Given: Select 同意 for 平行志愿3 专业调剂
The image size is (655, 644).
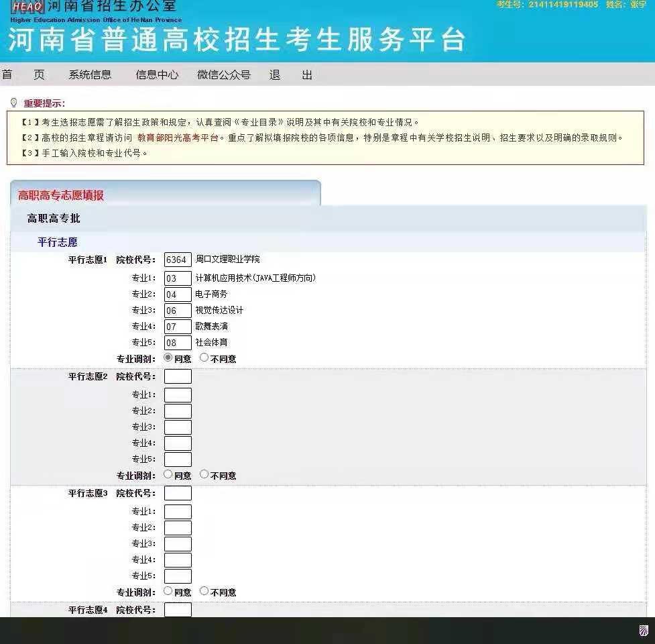Looking at the screenshot, I should coord(168,591).
